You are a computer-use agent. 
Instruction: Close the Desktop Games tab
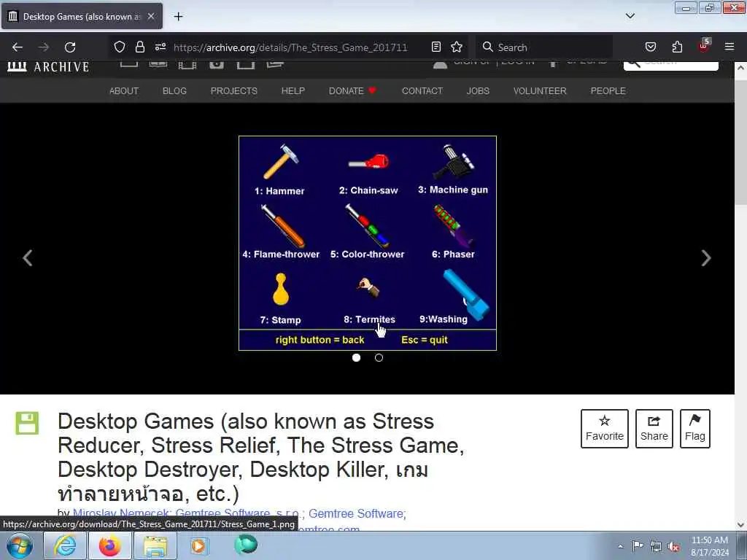[151, 16]
